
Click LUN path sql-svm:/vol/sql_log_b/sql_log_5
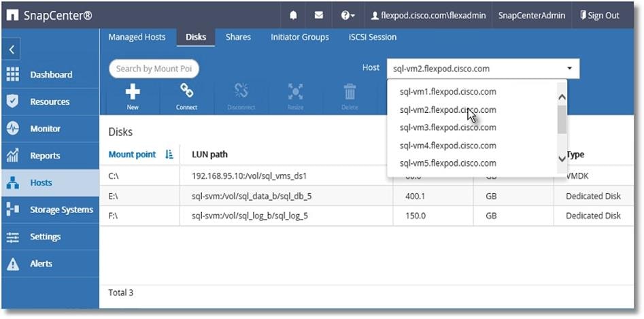250,216
